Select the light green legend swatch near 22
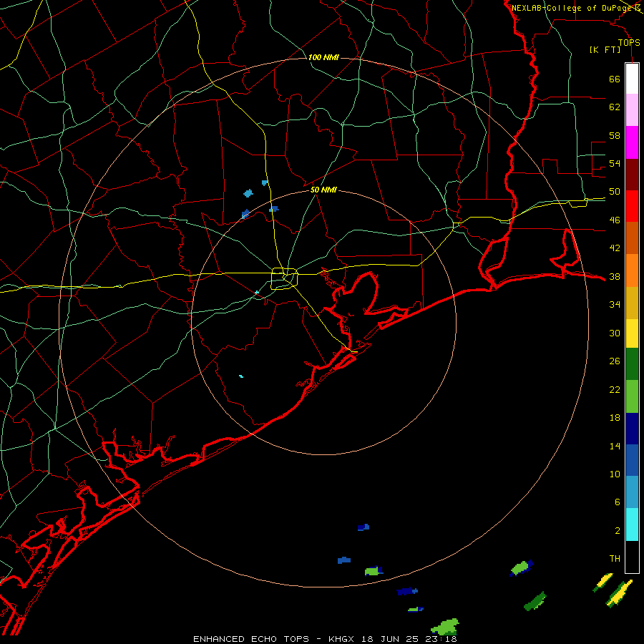The height and width of the screenshot is (644, 644). (632, 396)
